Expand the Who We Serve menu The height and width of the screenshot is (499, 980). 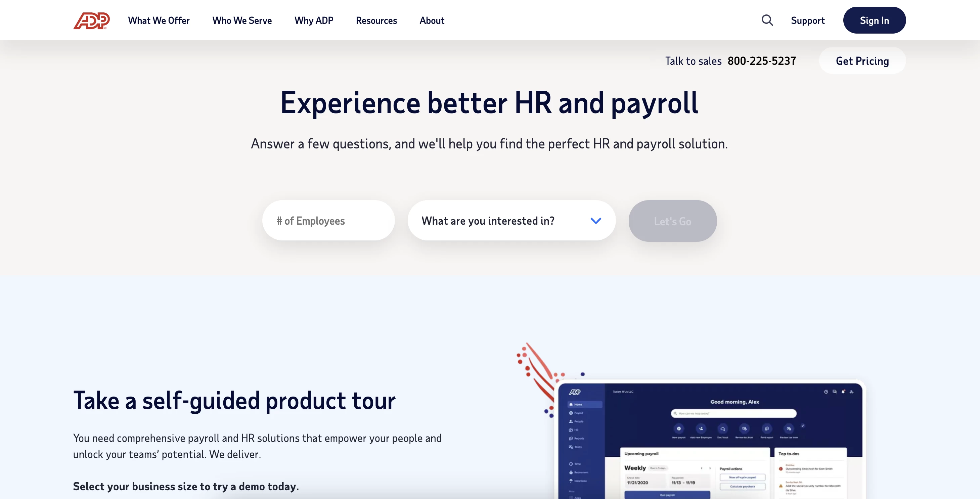[x=242, y=20]
